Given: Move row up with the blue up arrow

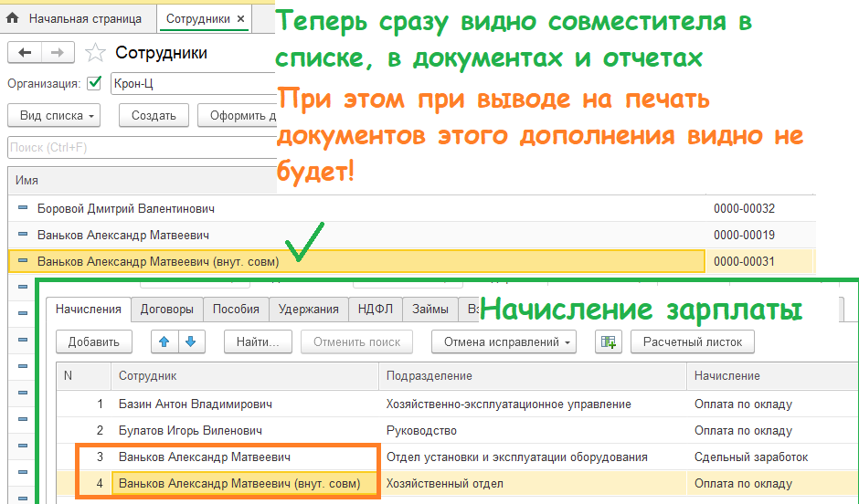Looking at the screenshot, I should click(x=164, y=341).
